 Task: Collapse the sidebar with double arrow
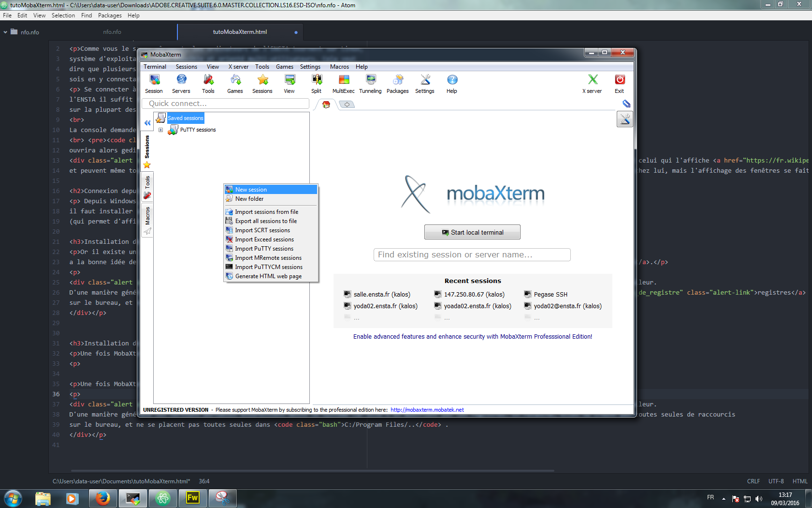click(x=147, y=123)
